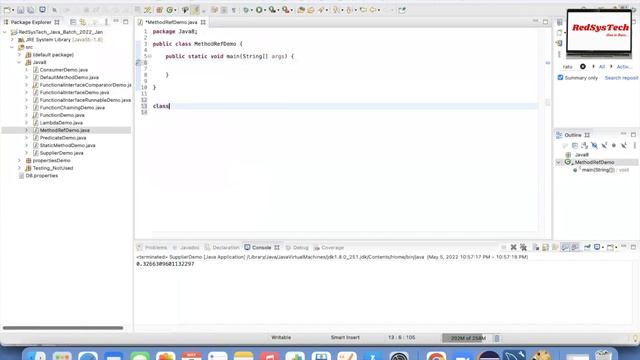Click Hide Non-Public Members dot icon in Outline
Viewport: 640px width, 360px height.
[614, 145]
